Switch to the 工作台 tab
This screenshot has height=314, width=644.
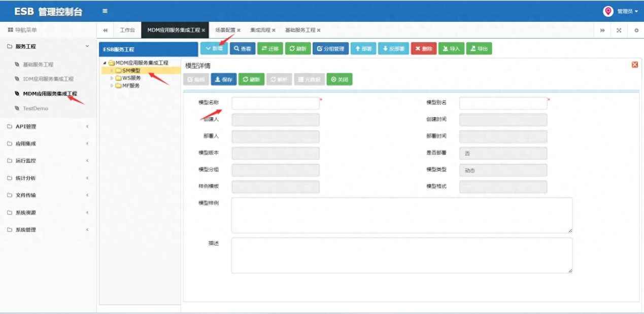pos(127,30)
